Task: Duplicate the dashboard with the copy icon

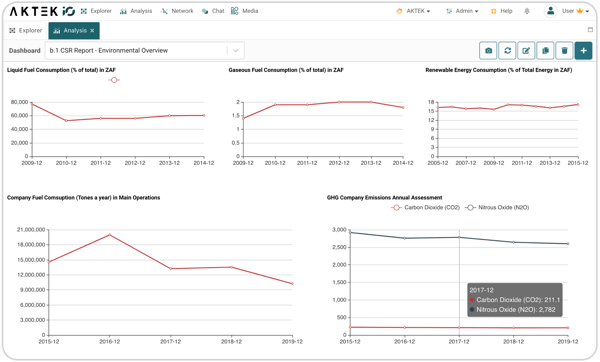Action: click(x=545, y=51)
